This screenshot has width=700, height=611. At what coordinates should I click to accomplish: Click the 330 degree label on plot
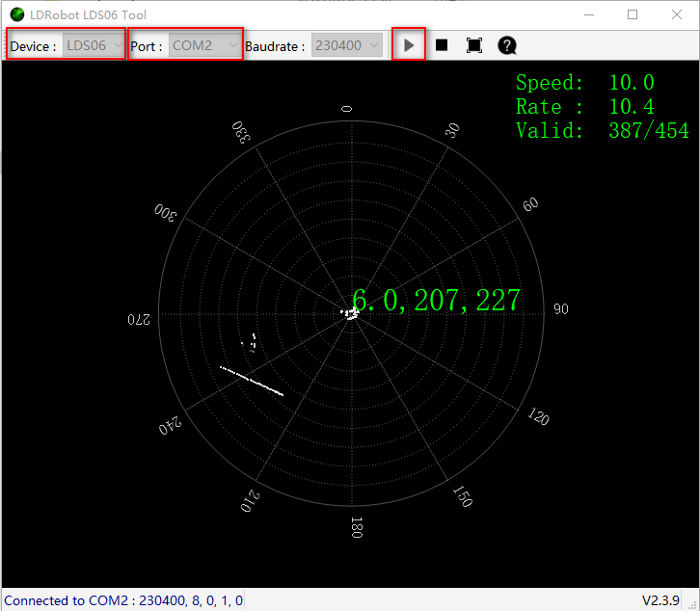tap(241, 132)
